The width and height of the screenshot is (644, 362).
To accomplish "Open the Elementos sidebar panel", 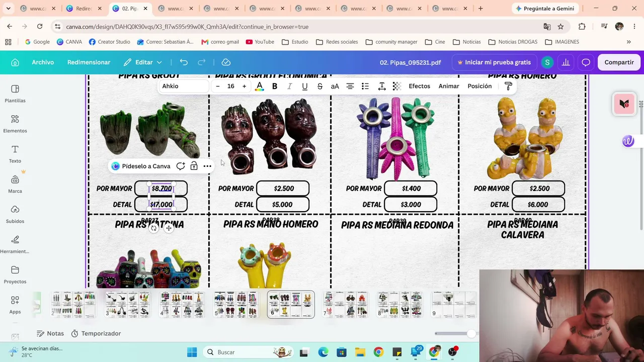I will (x=15, y=124).
